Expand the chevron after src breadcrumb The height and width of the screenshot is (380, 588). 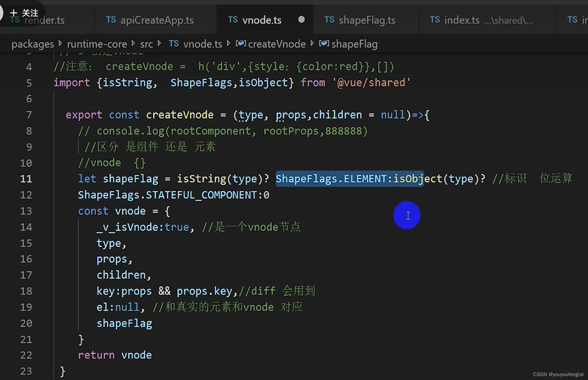click(x=160, y=43)
